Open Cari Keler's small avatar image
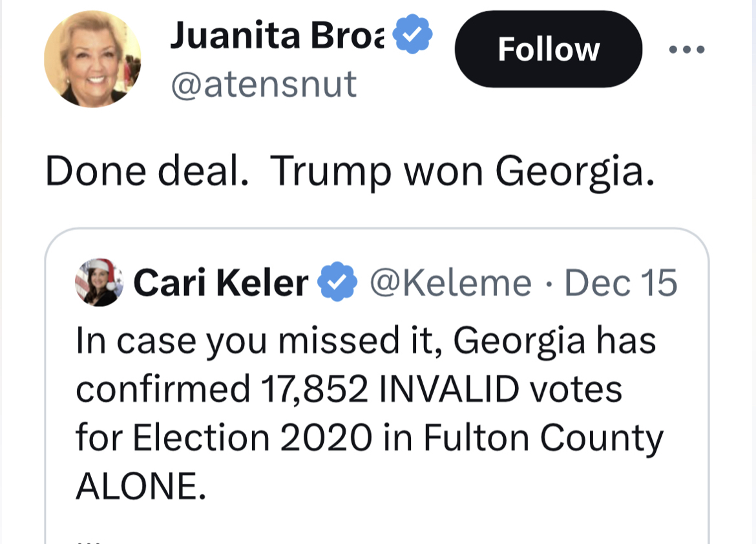Screen dimensions: 756x544 pos(99,283)
